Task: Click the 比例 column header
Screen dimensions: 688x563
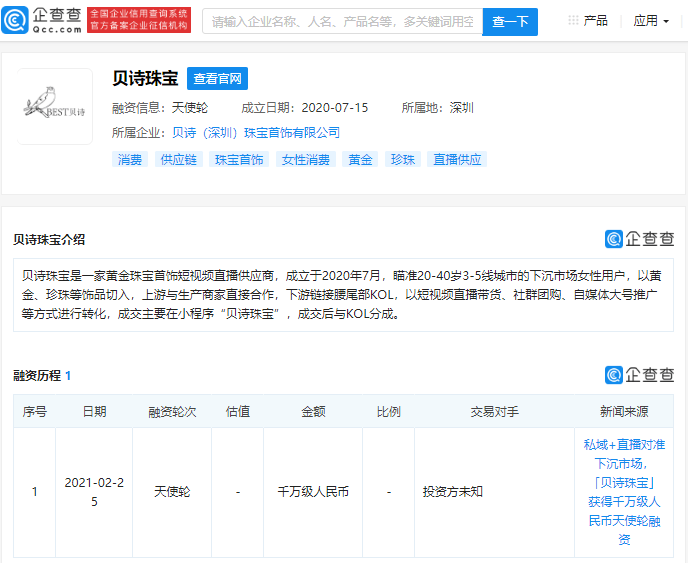Action: (x=389, y=411)
